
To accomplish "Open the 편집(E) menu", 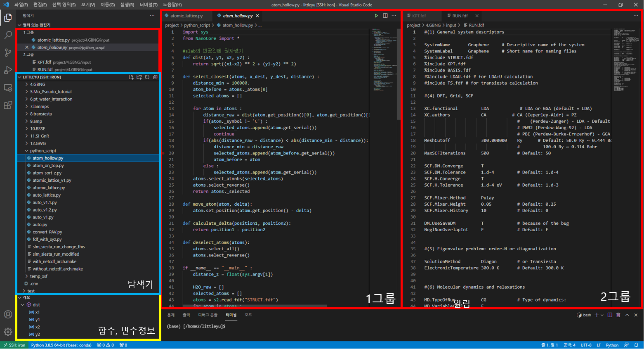I will click(40, 5).
